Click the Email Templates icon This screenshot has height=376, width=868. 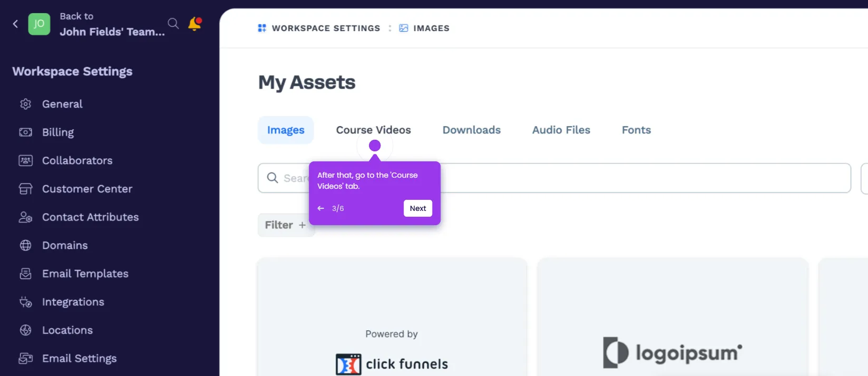pyautogui.click(x=25, y=274)
